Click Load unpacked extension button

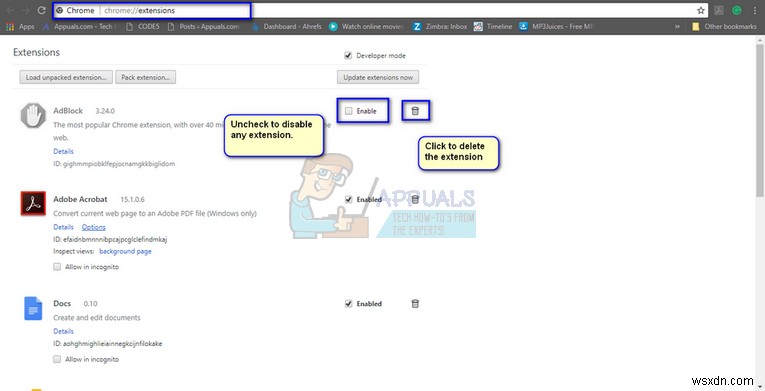pos(66,77)
